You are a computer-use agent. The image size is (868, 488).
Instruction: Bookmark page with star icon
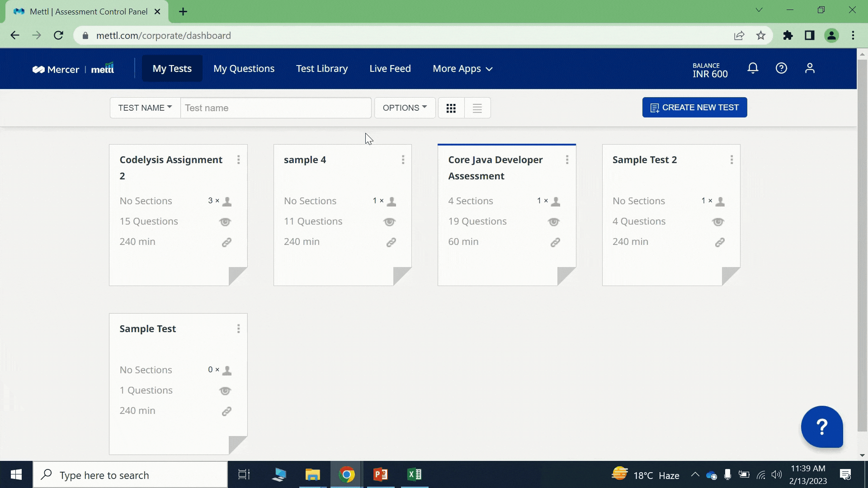coord(761,35)
